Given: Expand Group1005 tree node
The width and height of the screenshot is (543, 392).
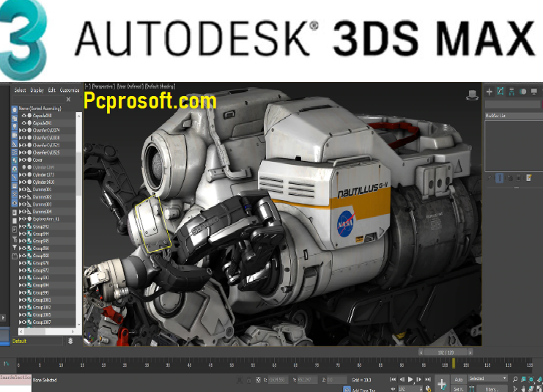Looking at the screenshot, I should 20,315.
